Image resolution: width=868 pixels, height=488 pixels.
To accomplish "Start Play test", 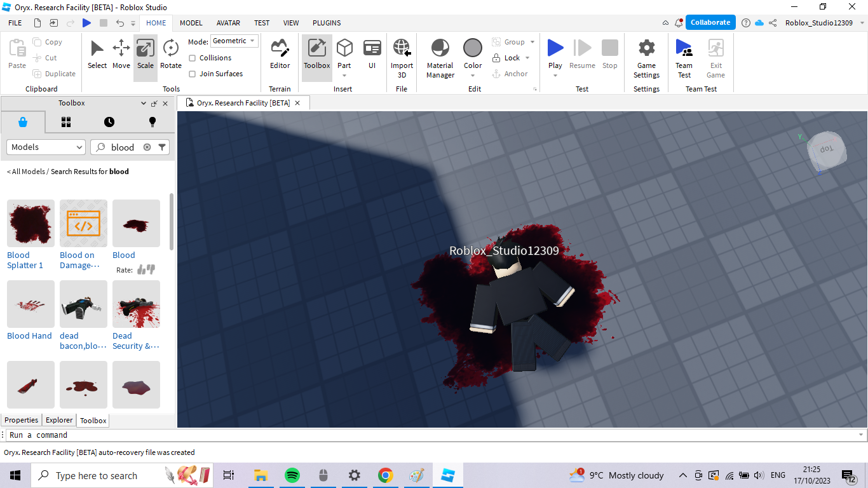I will 555,48.
